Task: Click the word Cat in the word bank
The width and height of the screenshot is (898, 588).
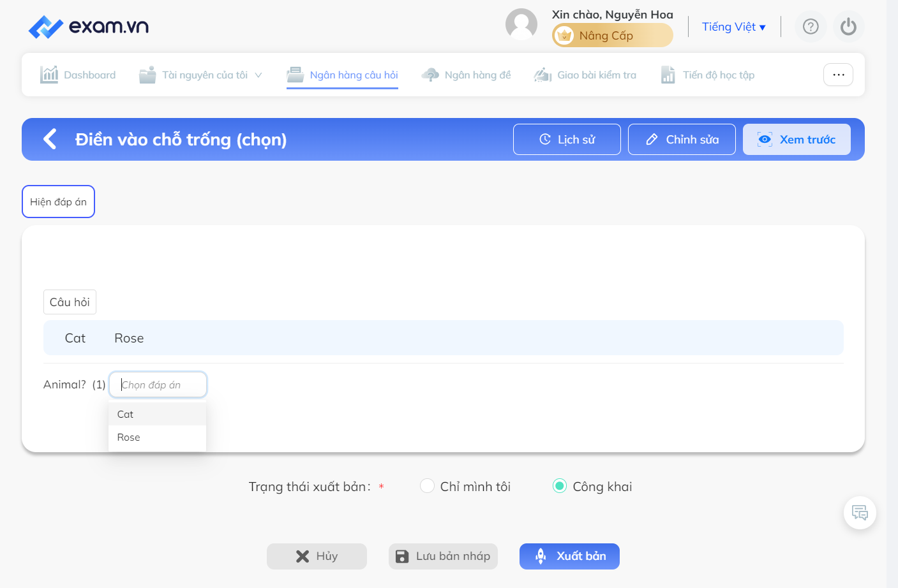Action: 75,338
